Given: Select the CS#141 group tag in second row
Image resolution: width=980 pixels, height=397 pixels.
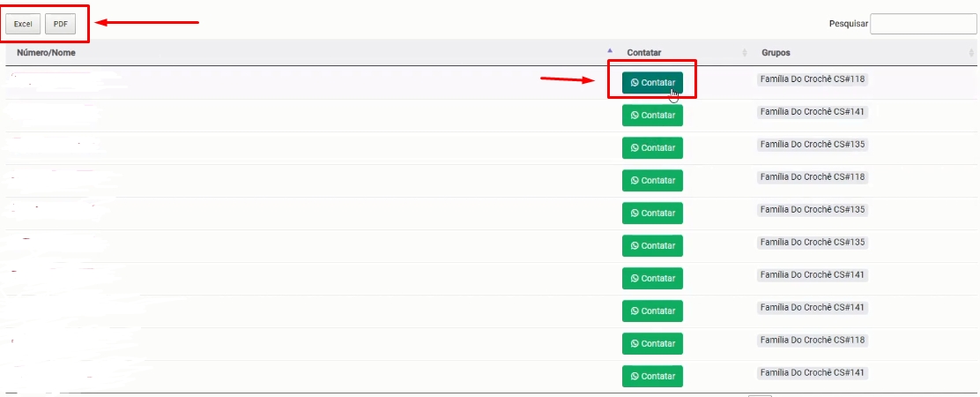Looking at the screenshot, I should (x=813, y=112).
